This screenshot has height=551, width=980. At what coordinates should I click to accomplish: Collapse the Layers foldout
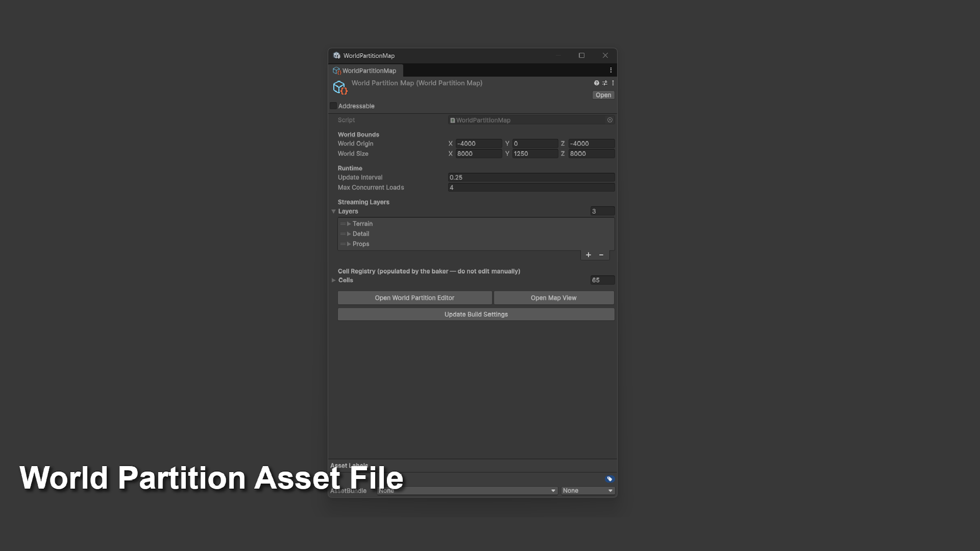(334, 211)
